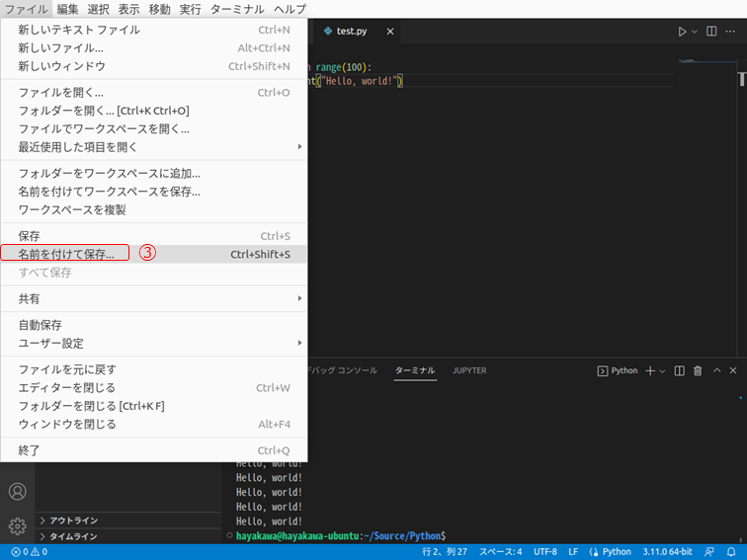
Task: Click the UTF-8 encoding status button
Action: [x=545, y=552]
